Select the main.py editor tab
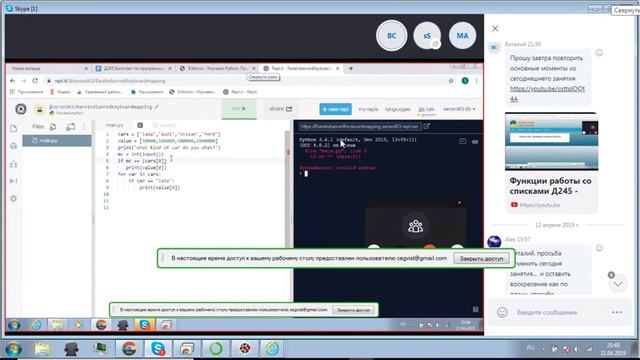 pyautogui.click(x=114, y=125)
